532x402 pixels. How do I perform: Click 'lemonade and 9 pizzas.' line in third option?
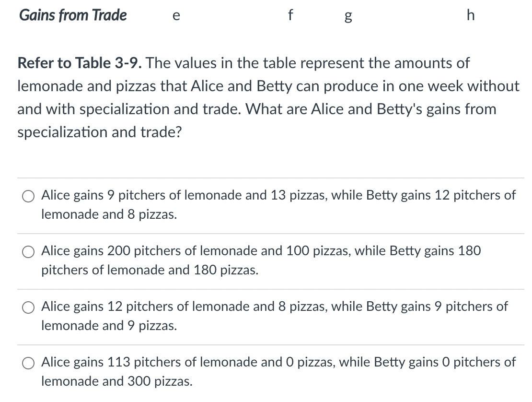pyautogui.click(x=109, y=326)
